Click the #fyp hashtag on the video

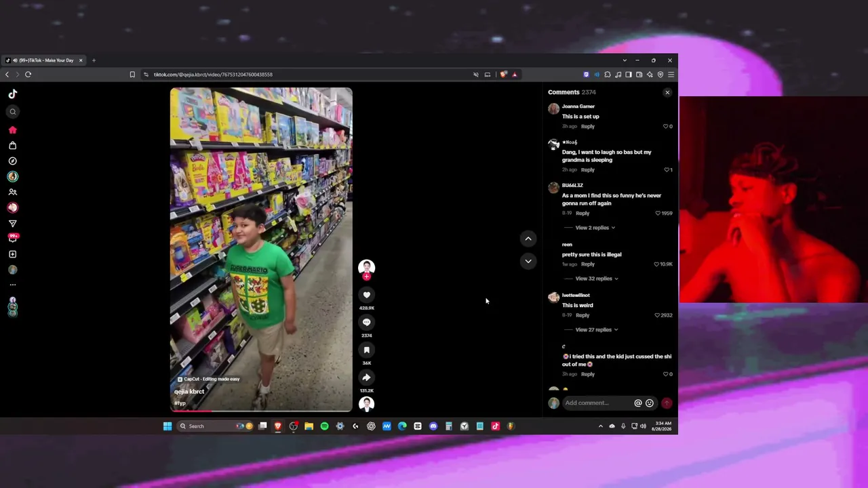point(180,403)
